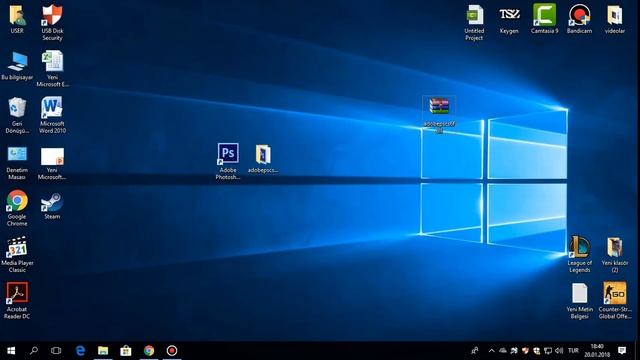The width and height of the screenshot is (640, 360).
Task: Select Yeni Metin Belgesi file
Action: (x=579, y=301)
